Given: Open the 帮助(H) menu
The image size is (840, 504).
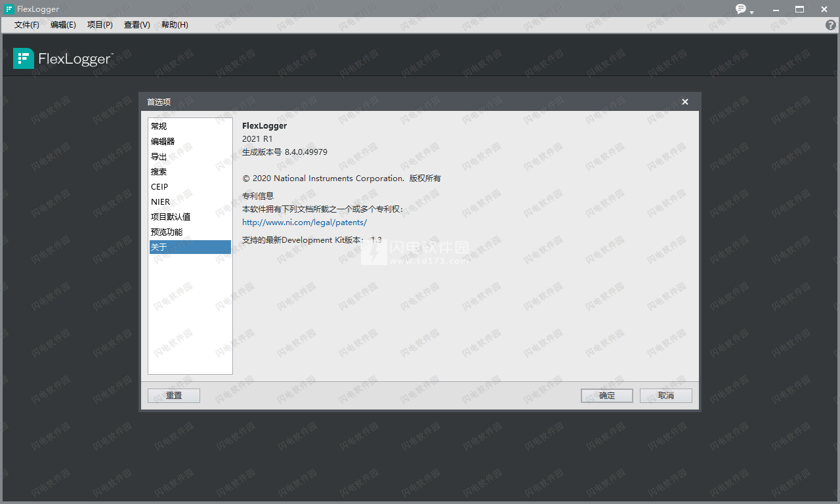Looking at the screenshot, I should click(175, 25).
